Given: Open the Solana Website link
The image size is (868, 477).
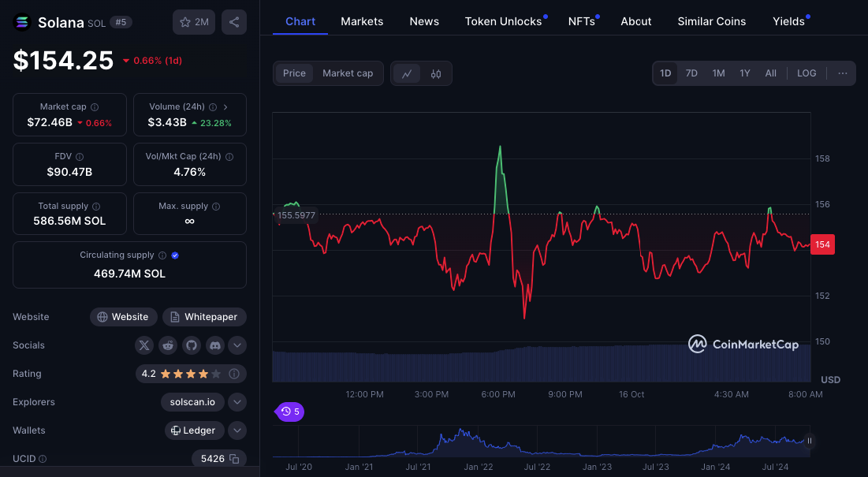Looking at the screenshot, I should pos(124,317).
